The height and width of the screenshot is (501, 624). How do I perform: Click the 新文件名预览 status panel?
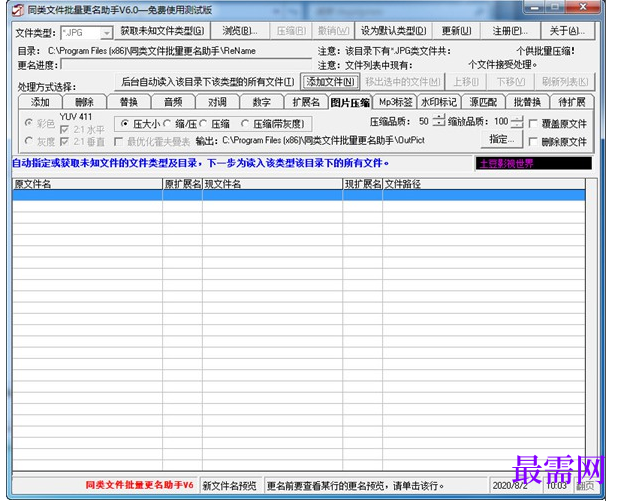point(230,485)
